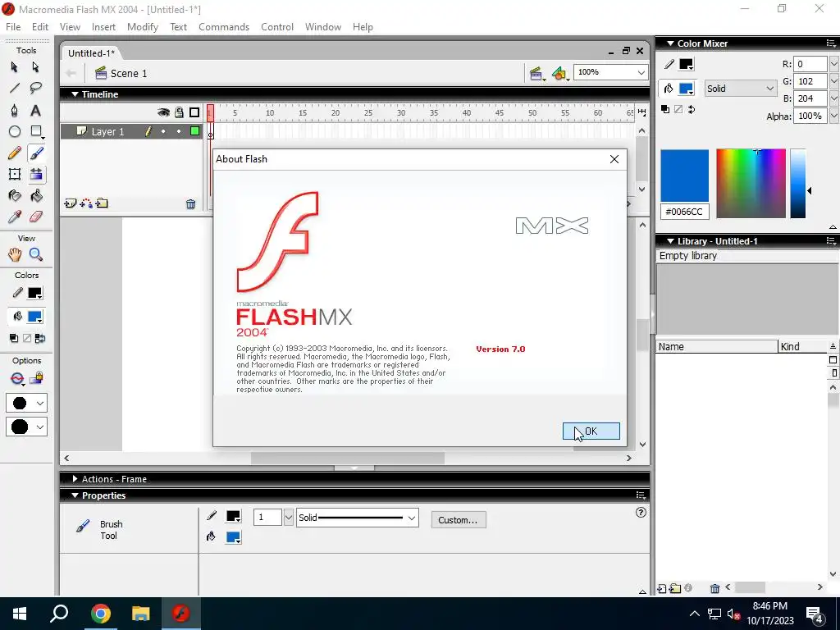Click the Insert Layer Folder icon

coord(102,203)
